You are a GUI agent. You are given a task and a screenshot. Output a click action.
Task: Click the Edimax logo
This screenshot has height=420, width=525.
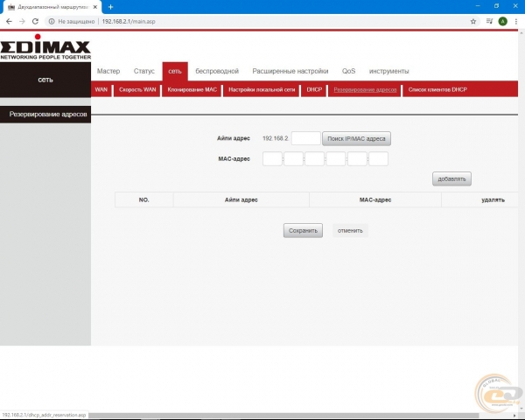pos(45,47)
